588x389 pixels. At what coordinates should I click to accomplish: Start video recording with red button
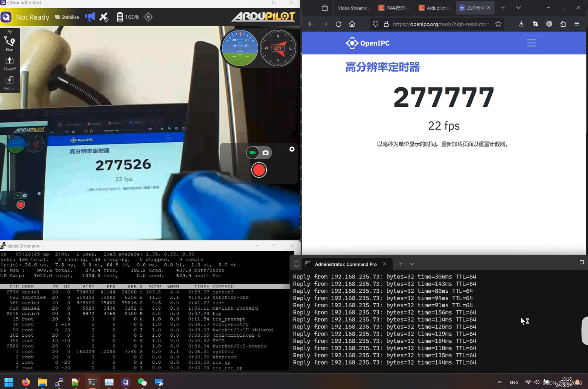tap(259, 170)
